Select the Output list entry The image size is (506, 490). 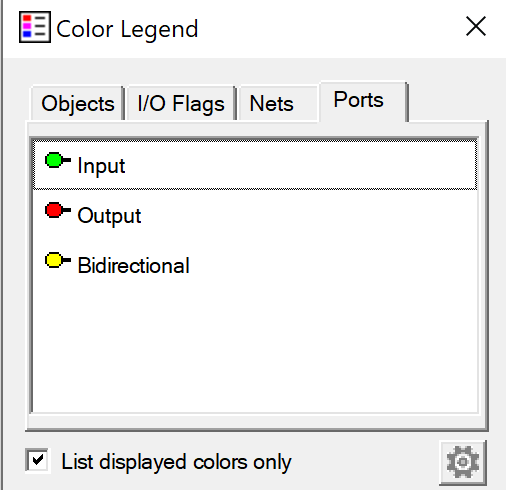(x=255, y=215)
